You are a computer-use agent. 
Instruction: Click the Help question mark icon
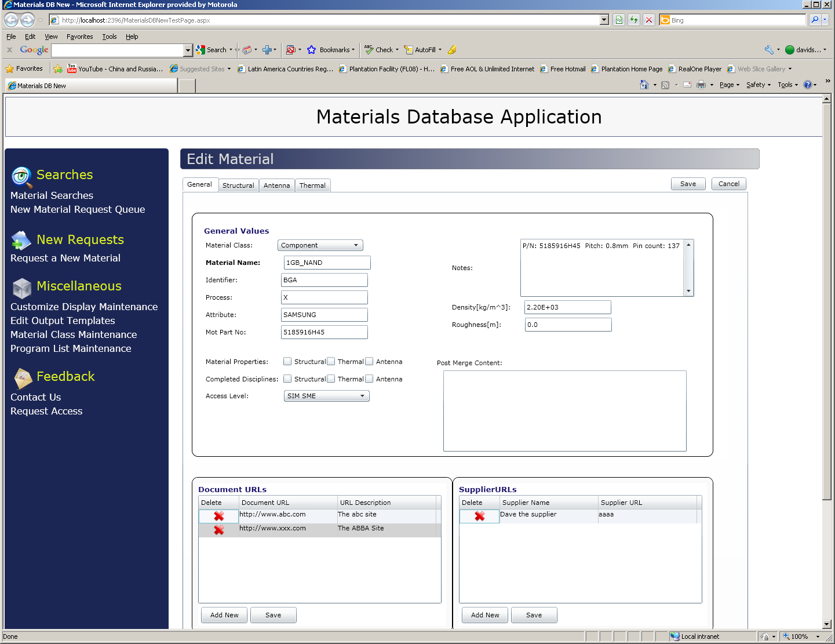click(x=807, y=85)
